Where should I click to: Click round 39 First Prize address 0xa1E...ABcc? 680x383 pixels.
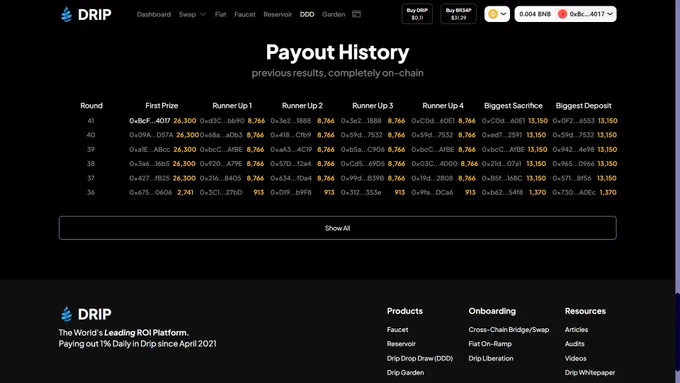(150, 149)
